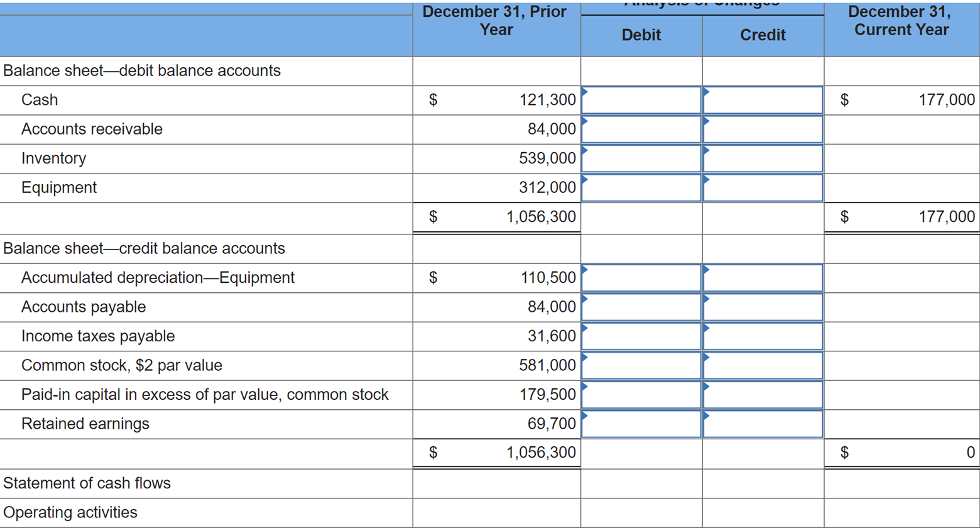Viewport: 980px width, 528px height.
Task: Click Paid-in capital value 179,500
Action: [x=548, y=395]
